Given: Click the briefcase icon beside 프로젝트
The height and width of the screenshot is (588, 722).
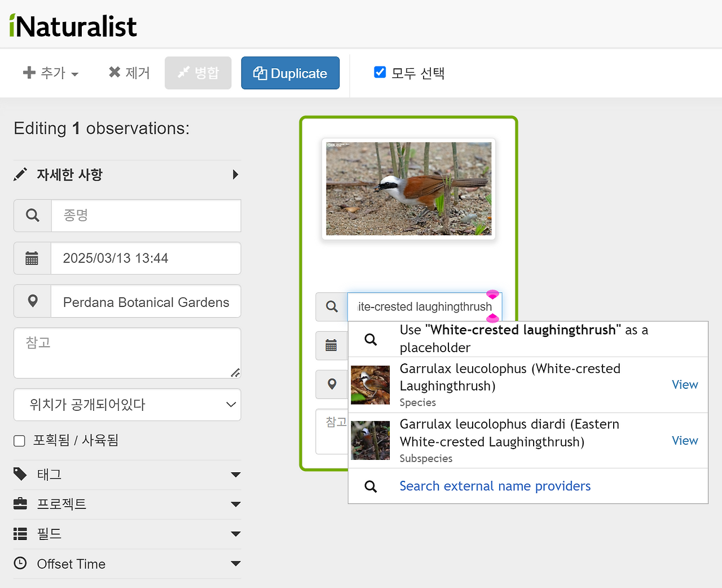Looking at the screenshot, I should [x=20, y=504].
